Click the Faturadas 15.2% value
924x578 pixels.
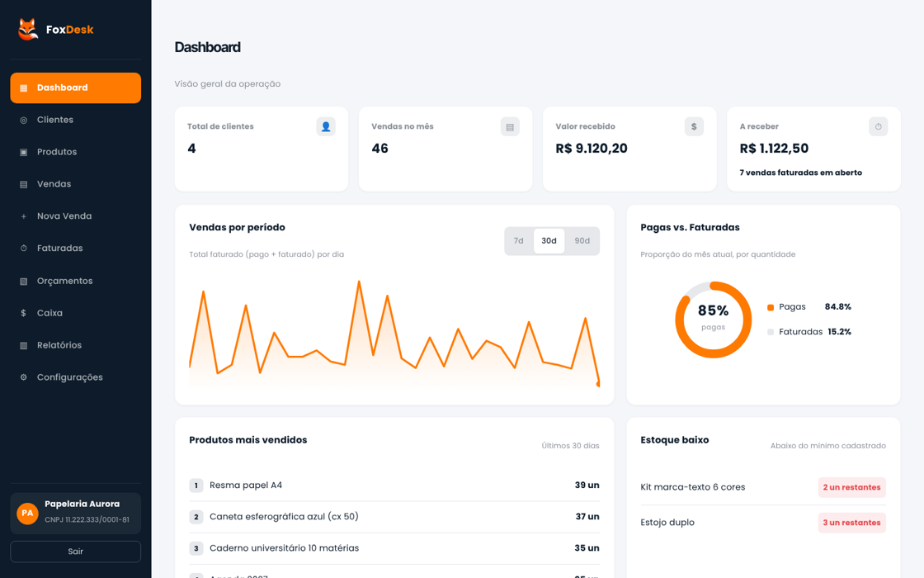point(839,331)
